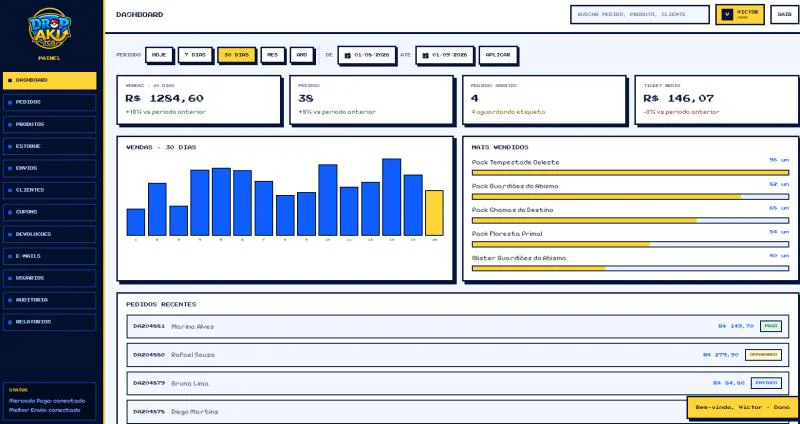This screenshot has height=424, width=800.
Task: Open the Victor user profile button
Action: pyautogui.click(x=740, y=14)
